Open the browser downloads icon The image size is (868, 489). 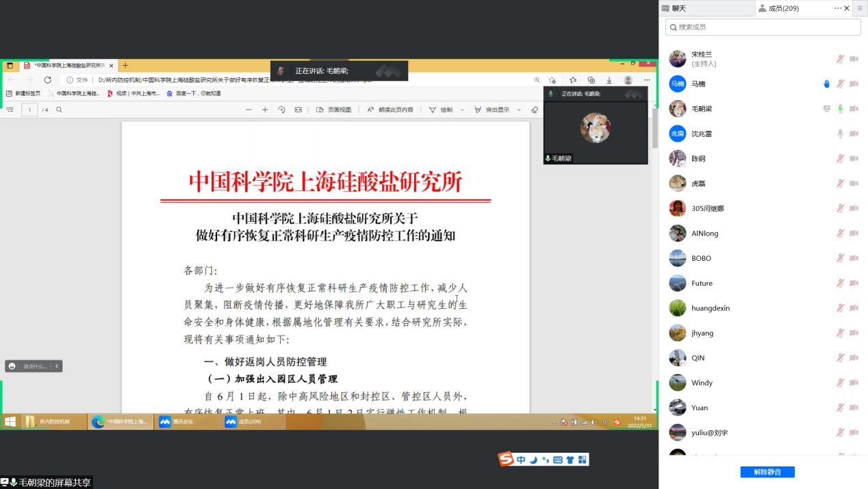coord(609,80)
